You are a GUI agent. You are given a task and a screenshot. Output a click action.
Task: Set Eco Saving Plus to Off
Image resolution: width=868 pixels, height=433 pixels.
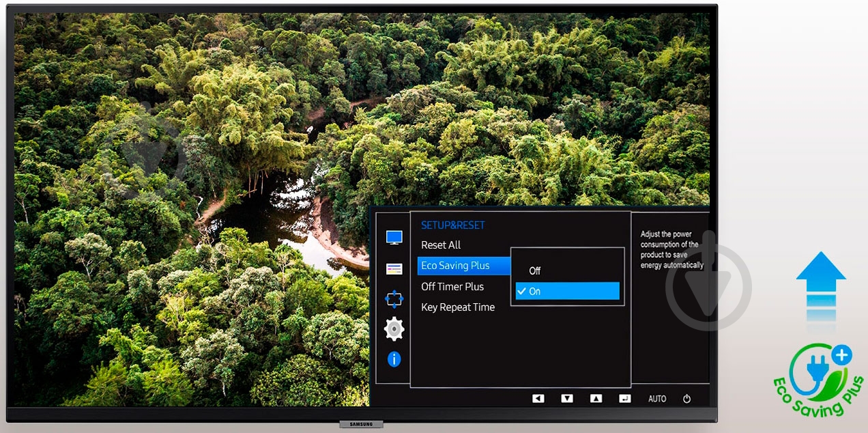[x=534, y=271]
